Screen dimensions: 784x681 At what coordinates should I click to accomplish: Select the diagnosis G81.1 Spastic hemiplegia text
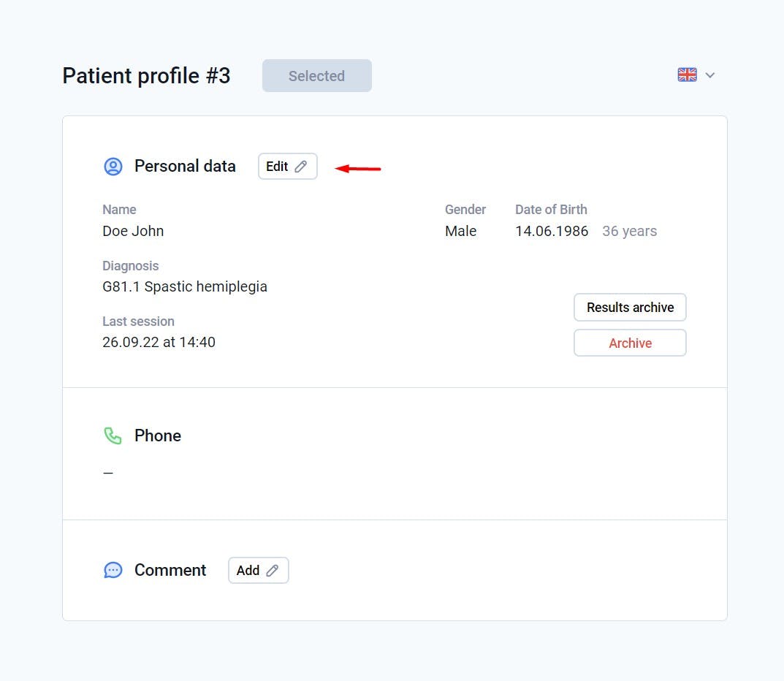(185, 286)
